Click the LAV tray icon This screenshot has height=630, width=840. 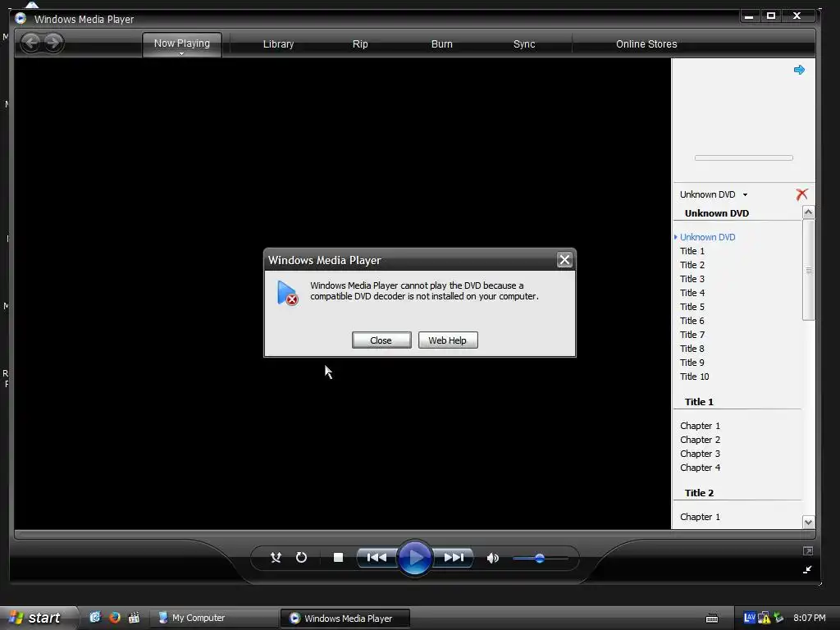coord(750,617)
